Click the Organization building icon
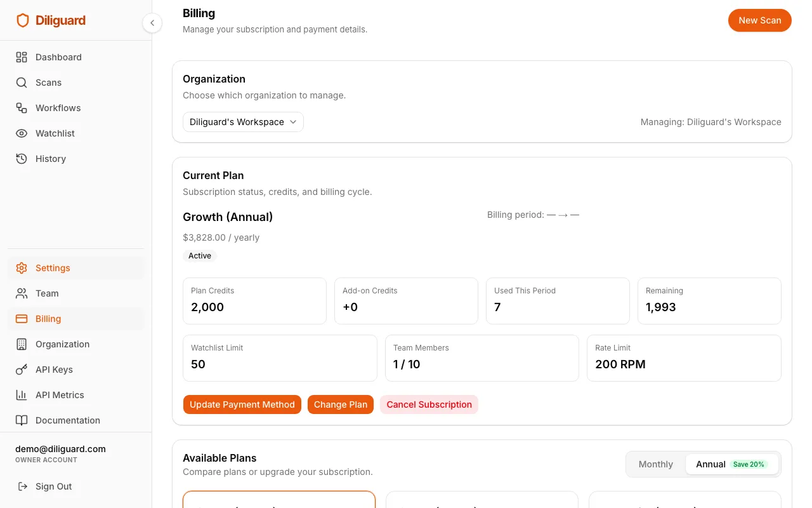The image size is (812, 508). tap(22, 344)
